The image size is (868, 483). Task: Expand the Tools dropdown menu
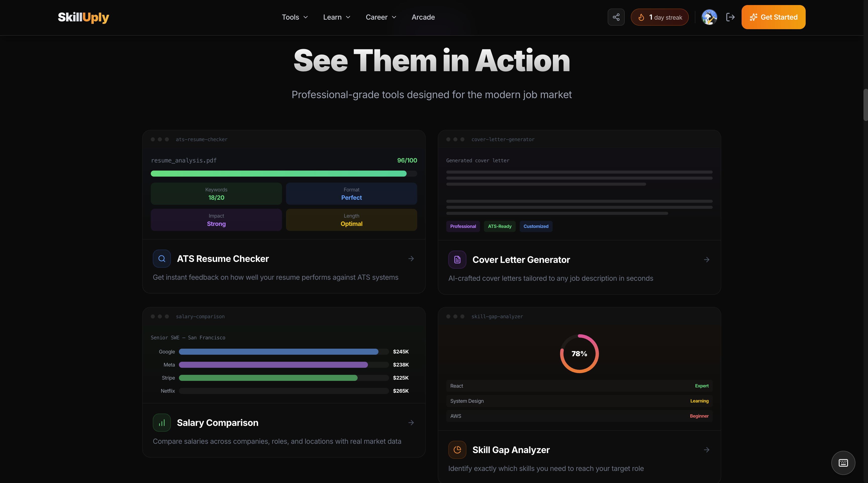tap(295, 17)
